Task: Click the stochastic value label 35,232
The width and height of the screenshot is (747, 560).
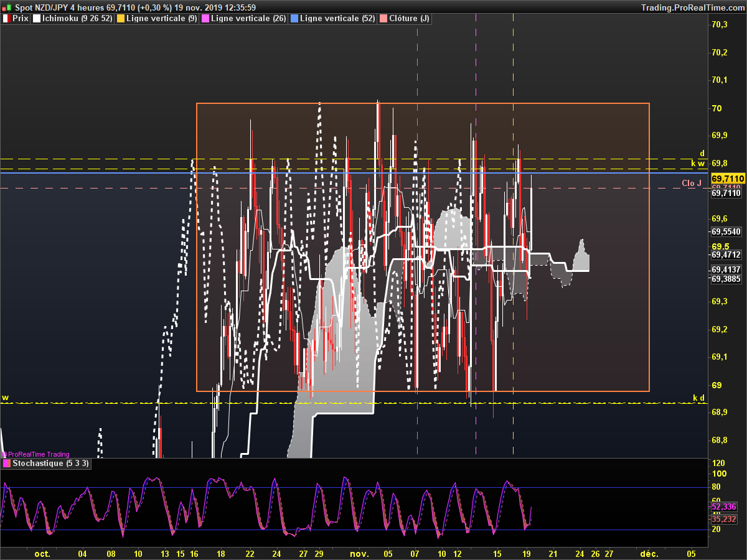Action: click(724, 519)
